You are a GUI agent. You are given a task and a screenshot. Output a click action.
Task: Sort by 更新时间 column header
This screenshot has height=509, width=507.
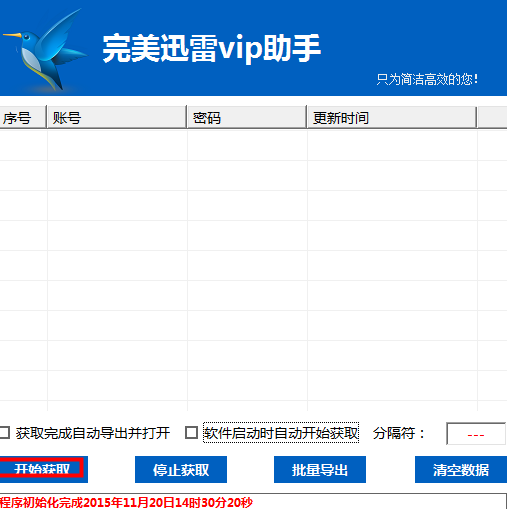tap(392, 117)
